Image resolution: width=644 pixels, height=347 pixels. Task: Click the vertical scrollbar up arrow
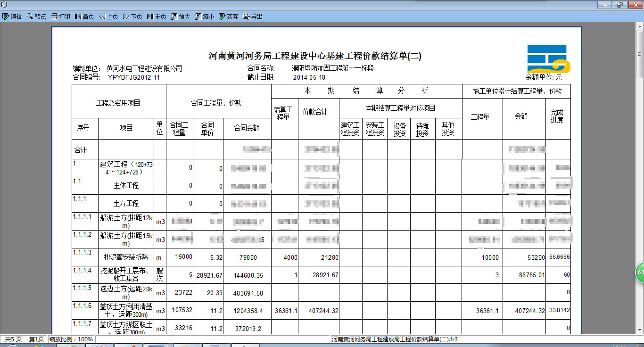640,26
